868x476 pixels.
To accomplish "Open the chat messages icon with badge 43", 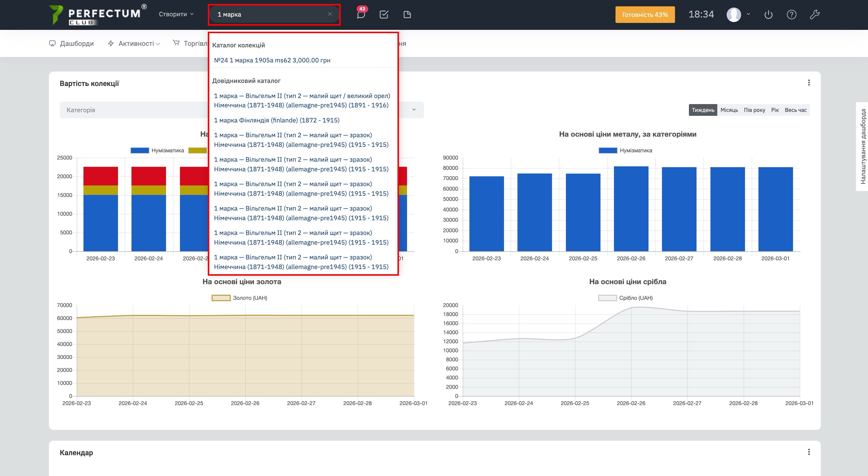I will pos(361,14).
